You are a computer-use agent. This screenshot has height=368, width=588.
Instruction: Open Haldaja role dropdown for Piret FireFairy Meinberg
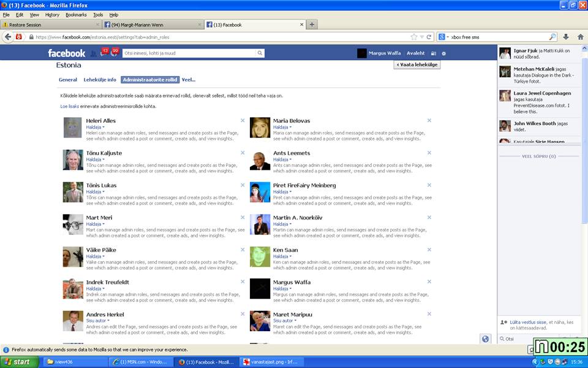tap(282, 192)
